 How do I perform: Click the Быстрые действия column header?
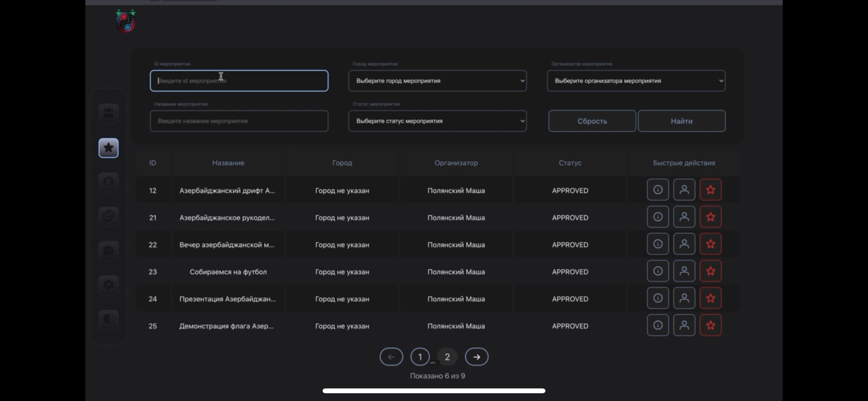tap(684, 163)
